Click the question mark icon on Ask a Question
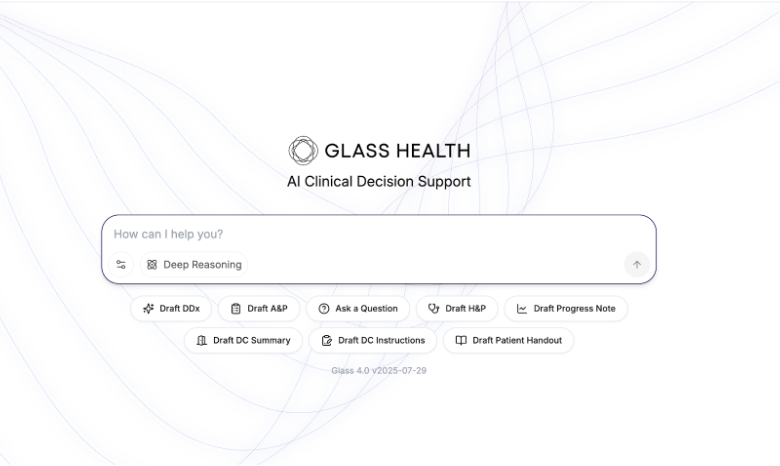 click(324, 309)
